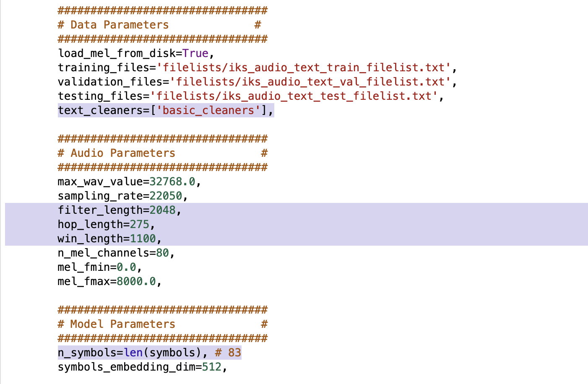588x384 pixels.
Task: Click the n_mel_channels=80 line
Action: (116, 253)
